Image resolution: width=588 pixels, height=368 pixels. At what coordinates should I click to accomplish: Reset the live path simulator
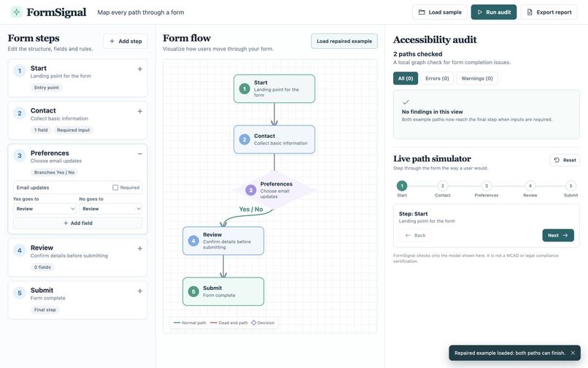565,160
